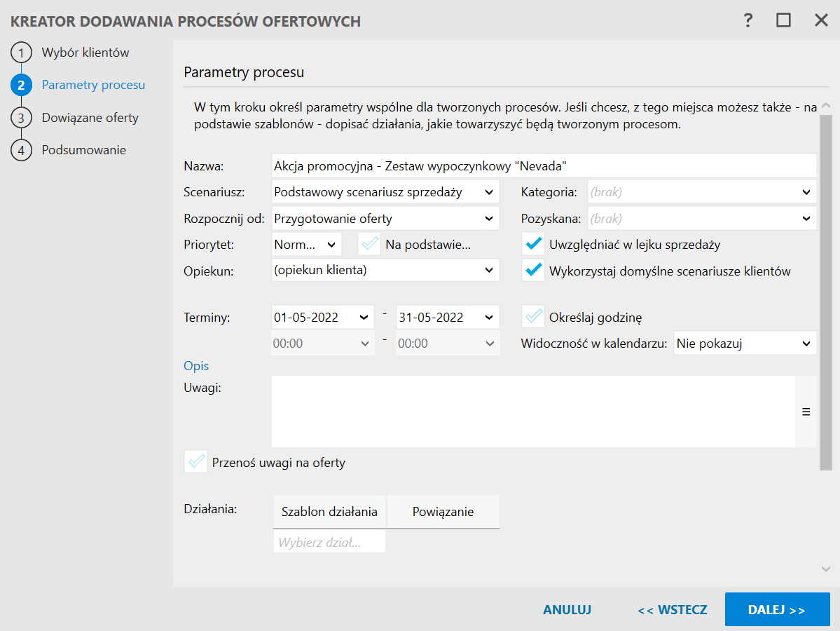Click the Uwagi field menu icon

(806, 412)
